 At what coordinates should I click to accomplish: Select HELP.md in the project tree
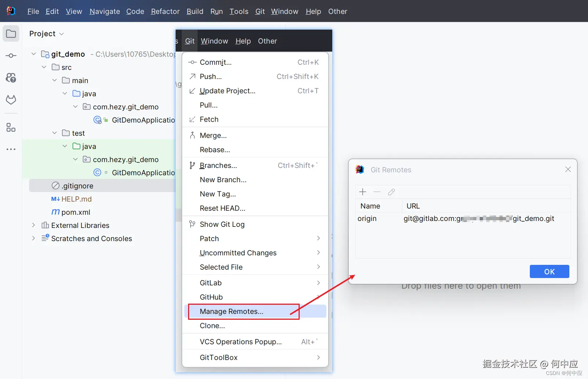pyautogui.click(x=76, y=199)
